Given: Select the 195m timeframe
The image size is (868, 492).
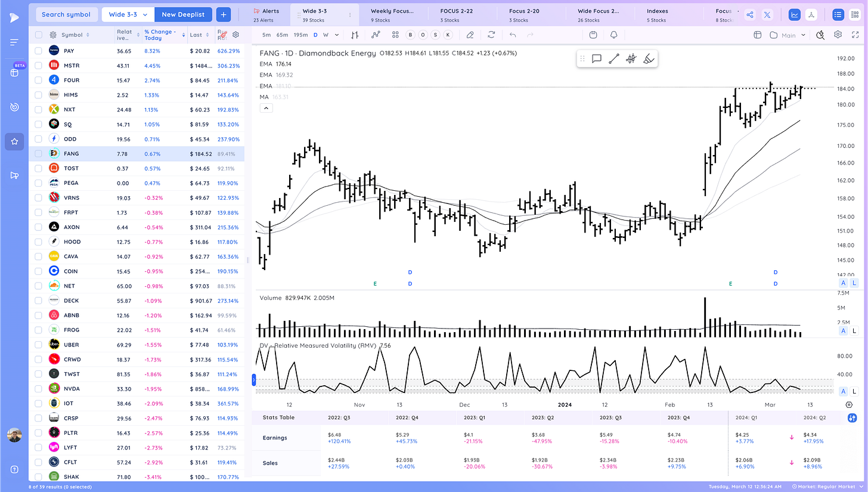Looking at the screenshot, I should pos(301,35).
